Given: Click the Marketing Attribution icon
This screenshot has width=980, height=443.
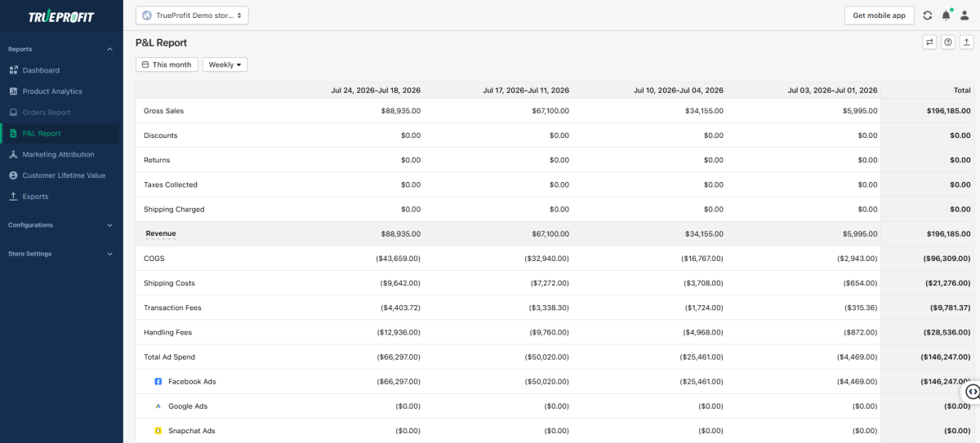Looking at the screenshot, I should [x=14, y=154].
